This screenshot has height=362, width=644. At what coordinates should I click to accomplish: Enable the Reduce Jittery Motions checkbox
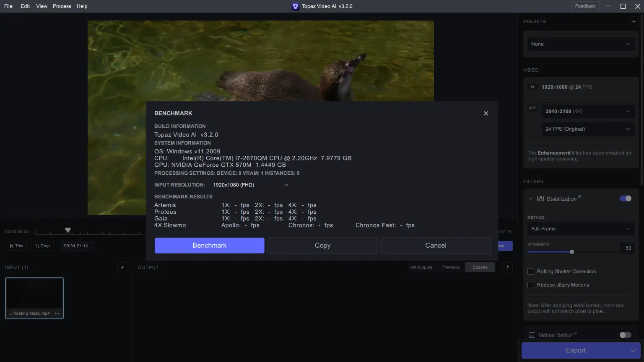pyautogui.click(x=531, y=285)
